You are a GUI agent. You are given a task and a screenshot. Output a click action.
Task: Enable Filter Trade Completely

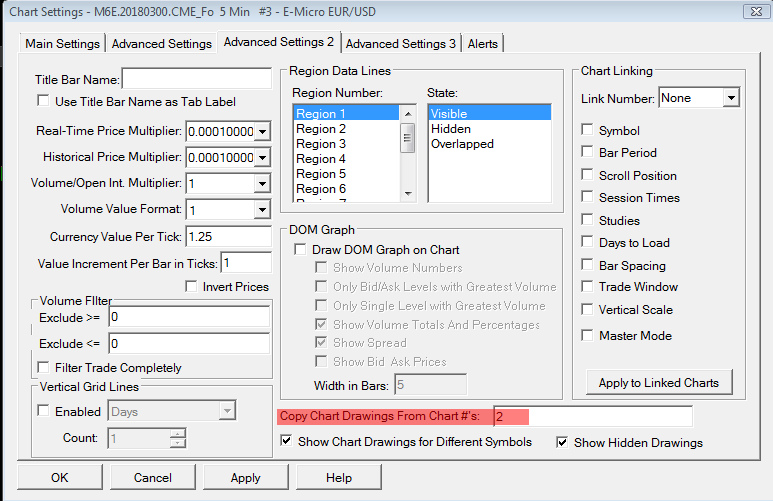pyautogui.click(x=43, y=367)
